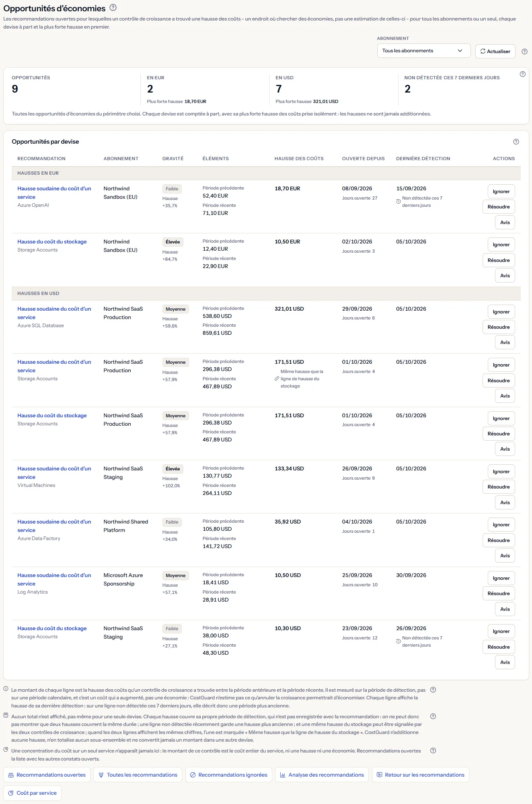Screen dimensions: 532x804
Task: Open the Virtual Machines cost spike recommendation link
Action: [x=54, y=473]
